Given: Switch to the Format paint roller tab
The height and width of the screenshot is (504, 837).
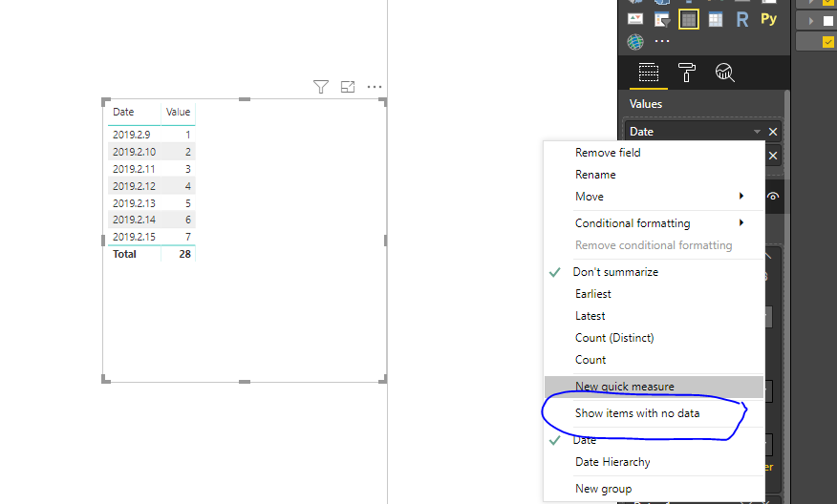Looking at the screenshot, I should pyautogui.click(x=686, y=73).
